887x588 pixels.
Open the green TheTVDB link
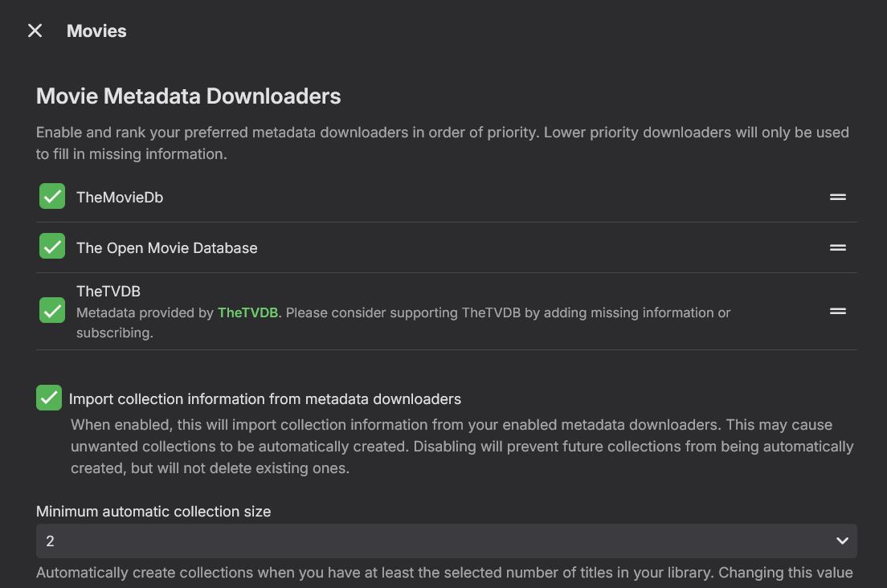coord(247,312)
